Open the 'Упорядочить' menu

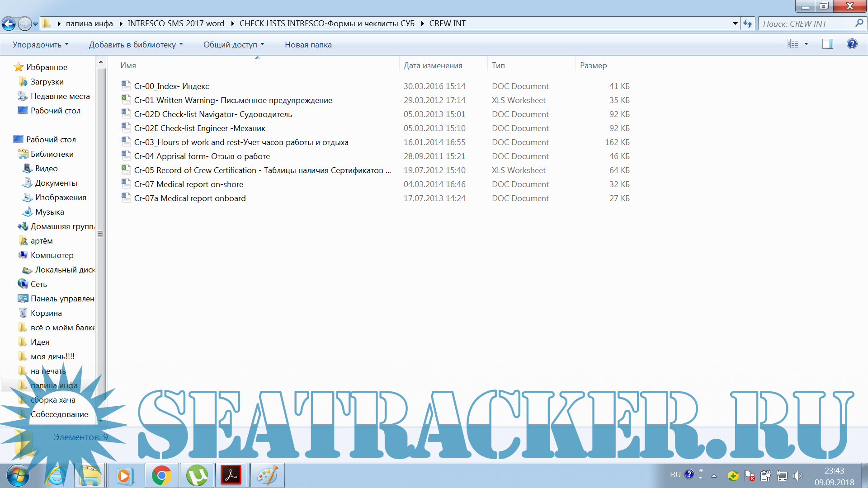click(x=40, y=44)
